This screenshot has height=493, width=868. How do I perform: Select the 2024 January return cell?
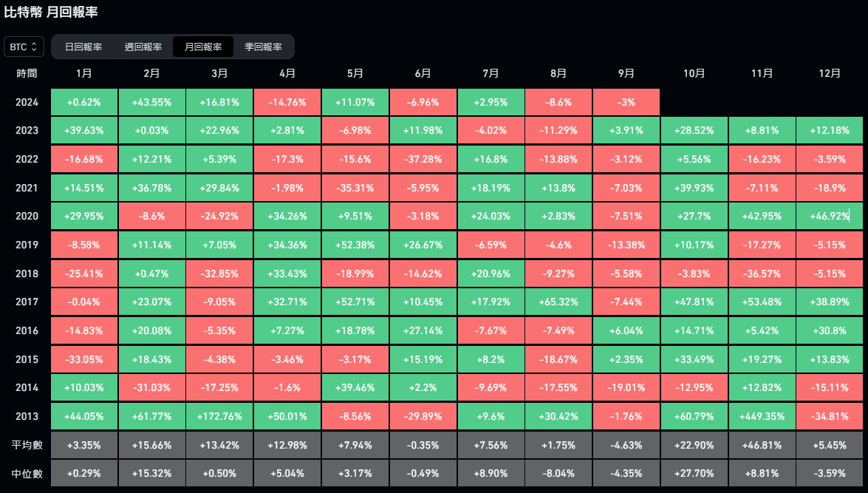83,102
